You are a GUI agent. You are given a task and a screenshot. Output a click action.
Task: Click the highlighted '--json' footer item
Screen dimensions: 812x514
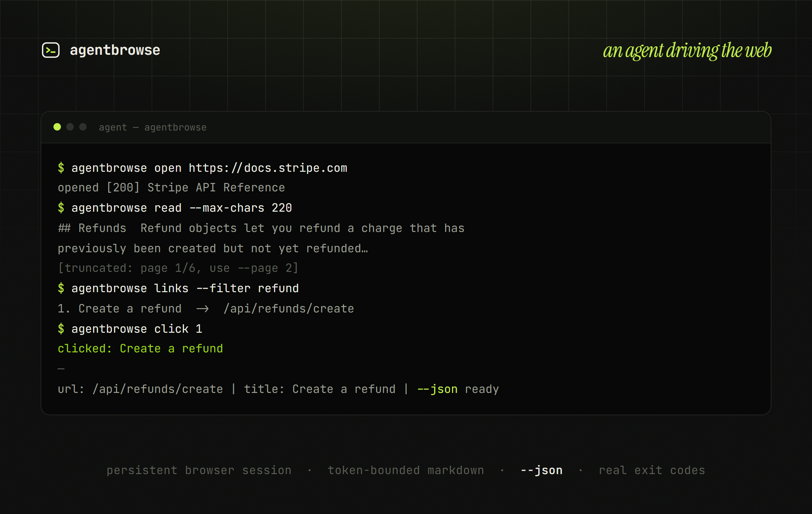pos(542,470)
